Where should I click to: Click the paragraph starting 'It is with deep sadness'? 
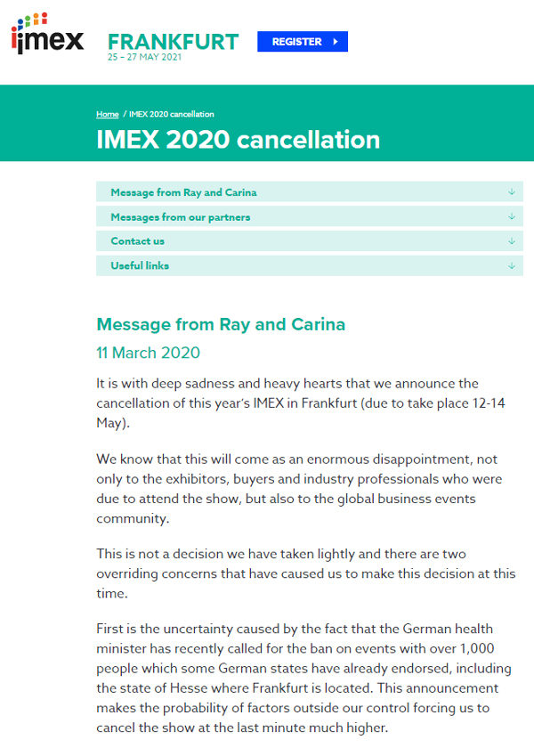pyautogui.click(x=292, y=403)
